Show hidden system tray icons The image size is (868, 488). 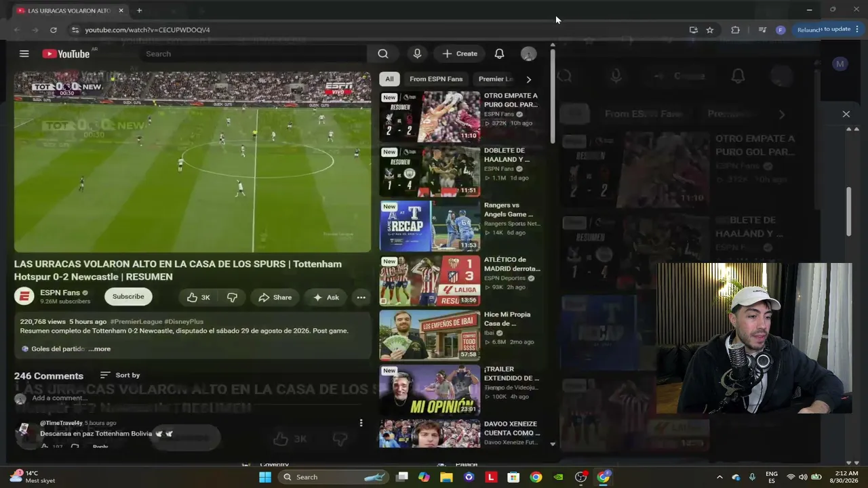[x=719, y=477]
